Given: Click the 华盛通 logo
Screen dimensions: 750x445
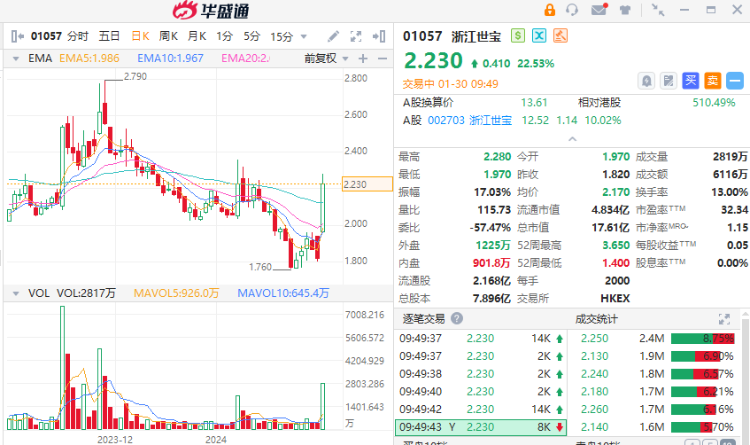Looking at the screenshot, I should click(x=211, y=10).
